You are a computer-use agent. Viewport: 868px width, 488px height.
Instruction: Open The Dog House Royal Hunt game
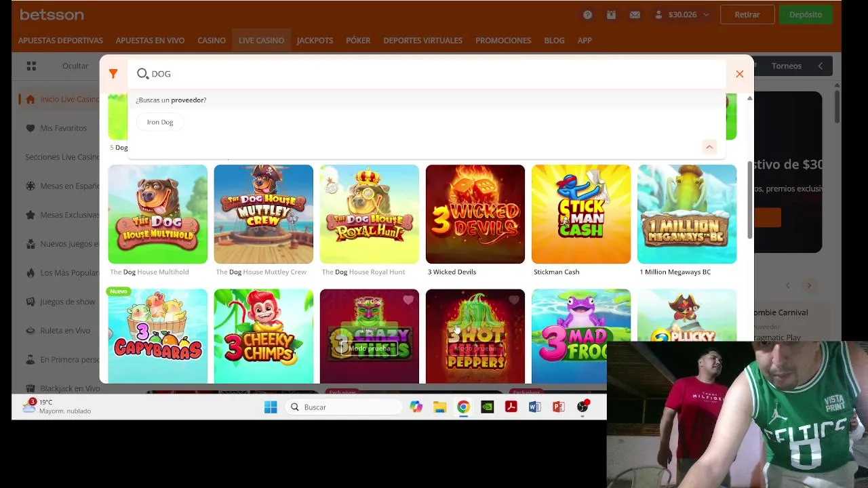369,214
